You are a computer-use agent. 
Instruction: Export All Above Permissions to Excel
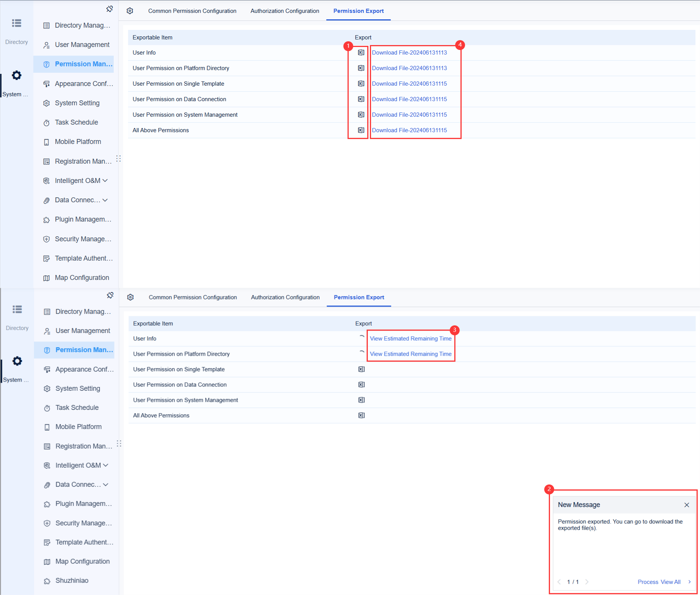[x=360, y=130]
